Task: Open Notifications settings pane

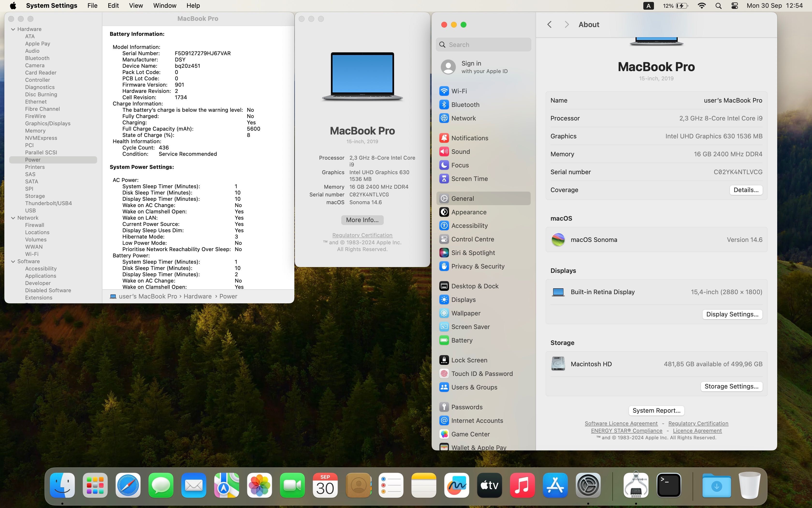Action: (483, 138)
